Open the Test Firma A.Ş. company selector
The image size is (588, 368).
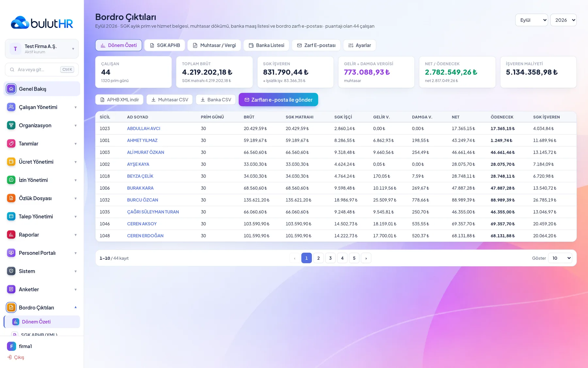[x=42, y=49]
